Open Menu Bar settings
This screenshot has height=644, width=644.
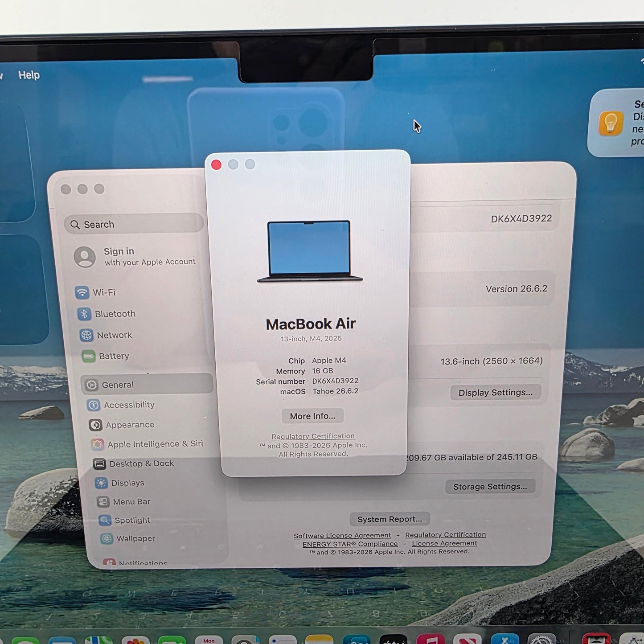click(x=124, y=502)
